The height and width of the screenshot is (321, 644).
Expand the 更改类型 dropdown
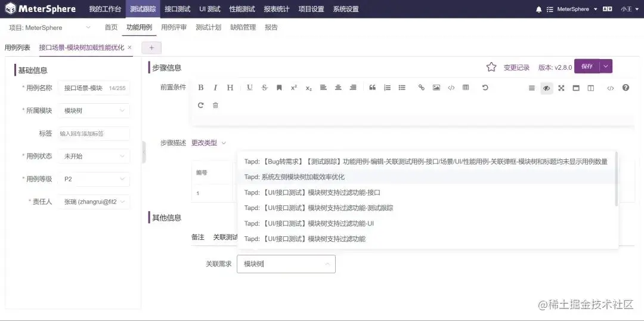click(x=209, y=143)
